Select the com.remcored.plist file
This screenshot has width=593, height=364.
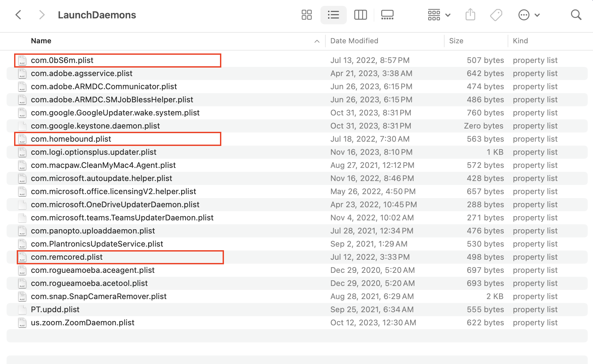click(67, 257)
